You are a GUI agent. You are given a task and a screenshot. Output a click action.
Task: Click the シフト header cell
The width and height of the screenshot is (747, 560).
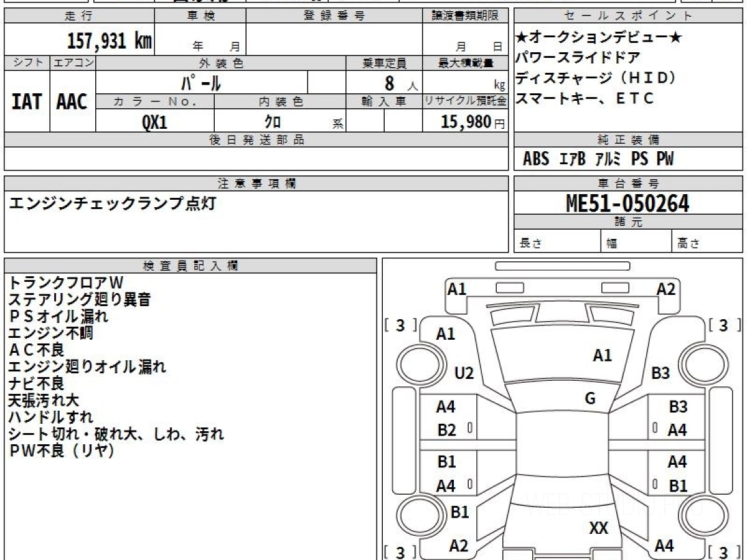27,63
